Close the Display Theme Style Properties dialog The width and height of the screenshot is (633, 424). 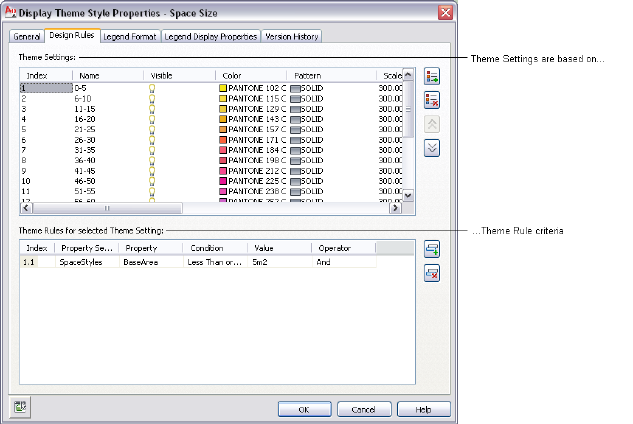pos(445,13)
